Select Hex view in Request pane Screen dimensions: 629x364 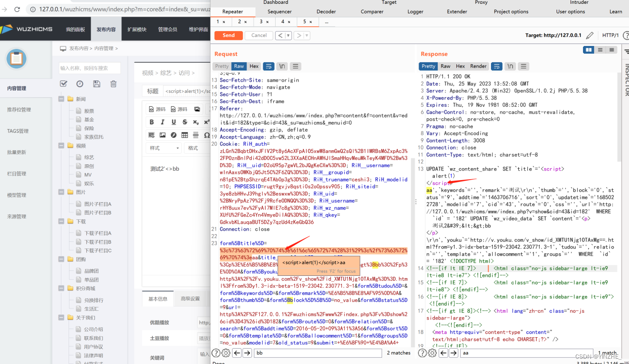pos(254,66)
